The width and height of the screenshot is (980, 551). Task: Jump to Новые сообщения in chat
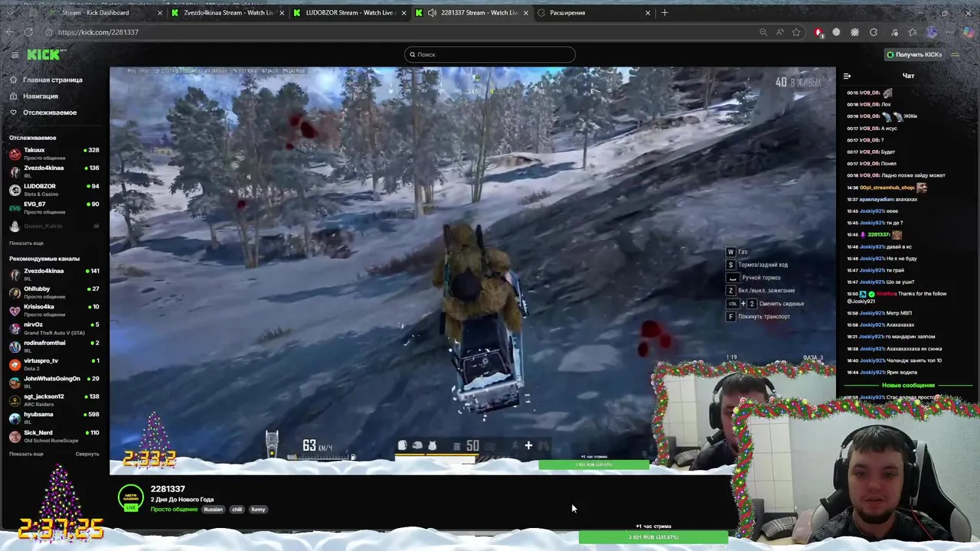908,385
